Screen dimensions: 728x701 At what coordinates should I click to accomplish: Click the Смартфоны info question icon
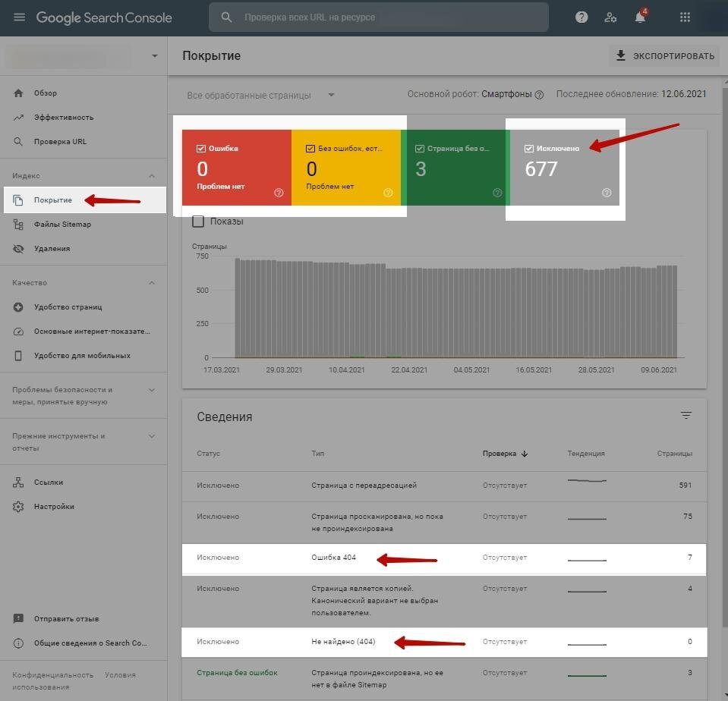[539, 95]
